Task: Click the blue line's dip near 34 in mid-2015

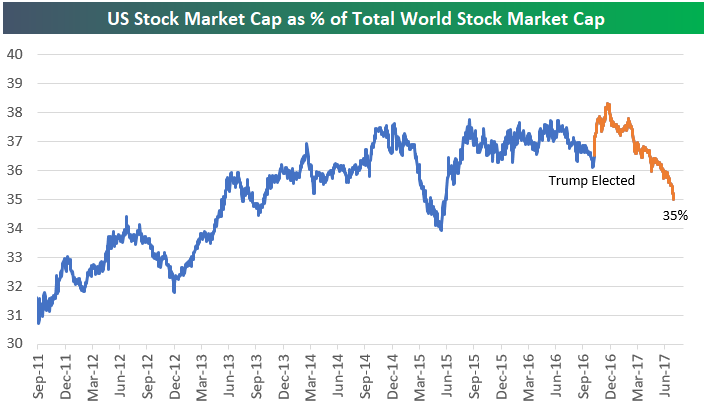Action: (440, 229)
